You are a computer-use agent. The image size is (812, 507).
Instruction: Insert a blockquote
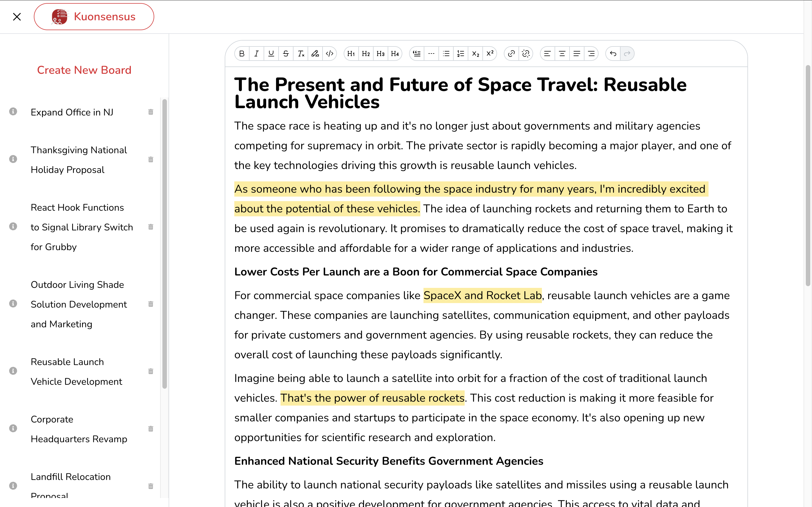pyautogui.click(x=417, y=54)
